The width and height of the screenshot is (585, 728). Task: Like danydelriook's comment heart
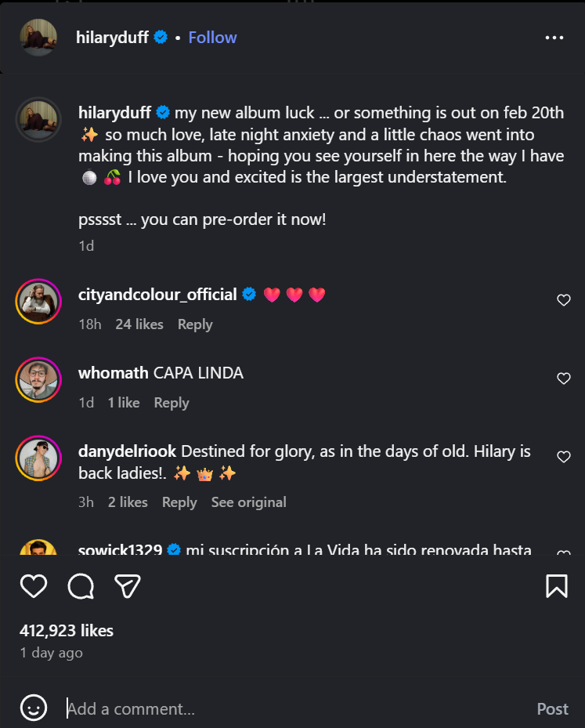click(563, 457)
